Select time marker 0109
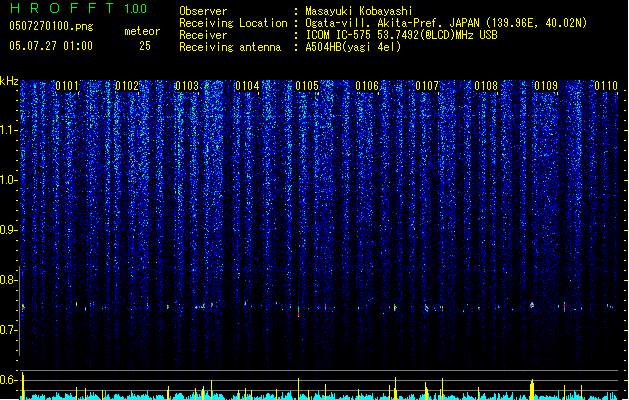 point(546,86)
